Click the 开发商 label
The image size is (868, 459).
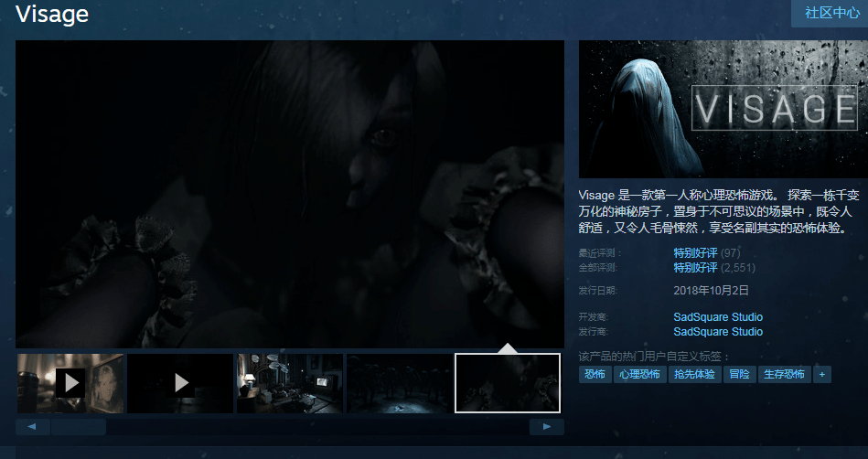click(x=593, y=317)
